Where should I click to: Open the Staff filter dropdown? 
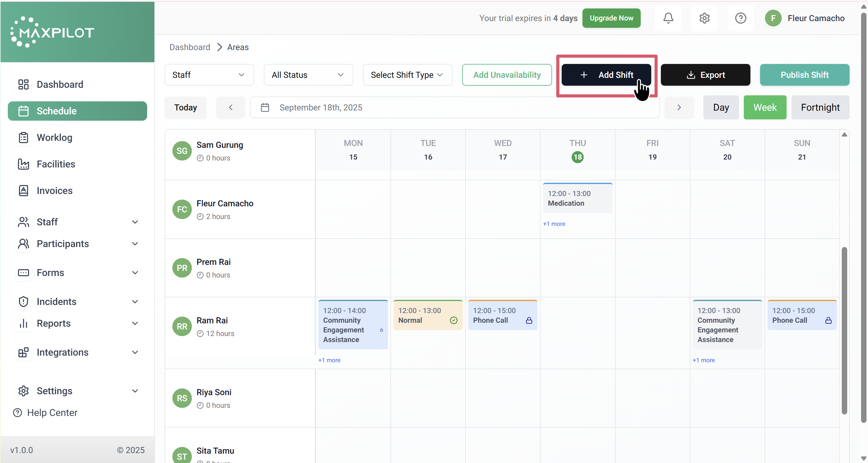click(209, 75)
